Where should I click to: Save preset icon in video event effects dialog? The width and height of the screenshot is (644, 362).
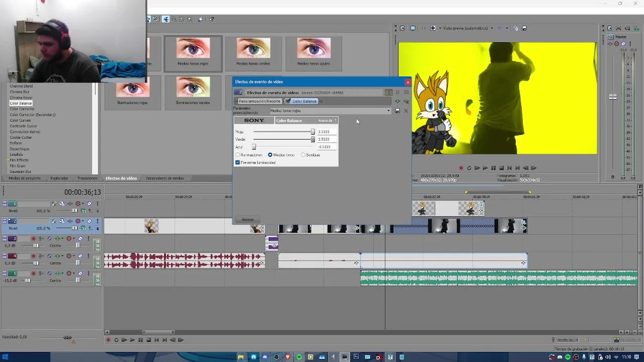click(x=397, y=111)
